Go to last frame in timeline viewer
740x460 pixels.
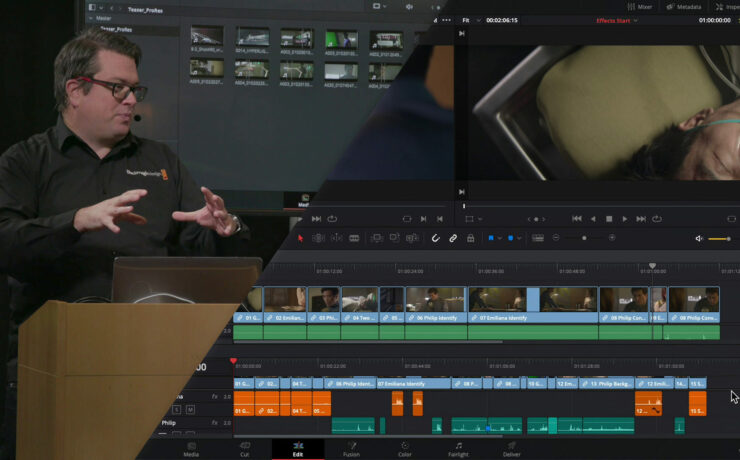click(x=641, y=219)
